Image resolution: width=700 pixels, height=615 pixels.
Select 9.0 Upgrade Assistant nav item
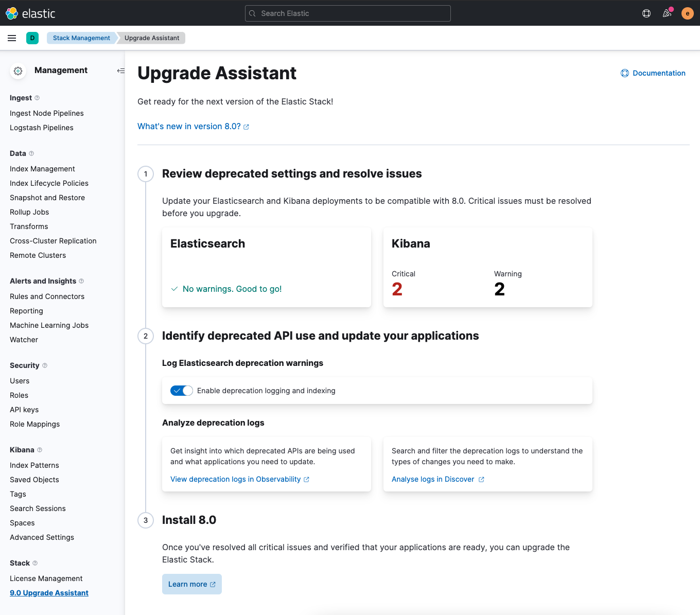tap(49, 593)
